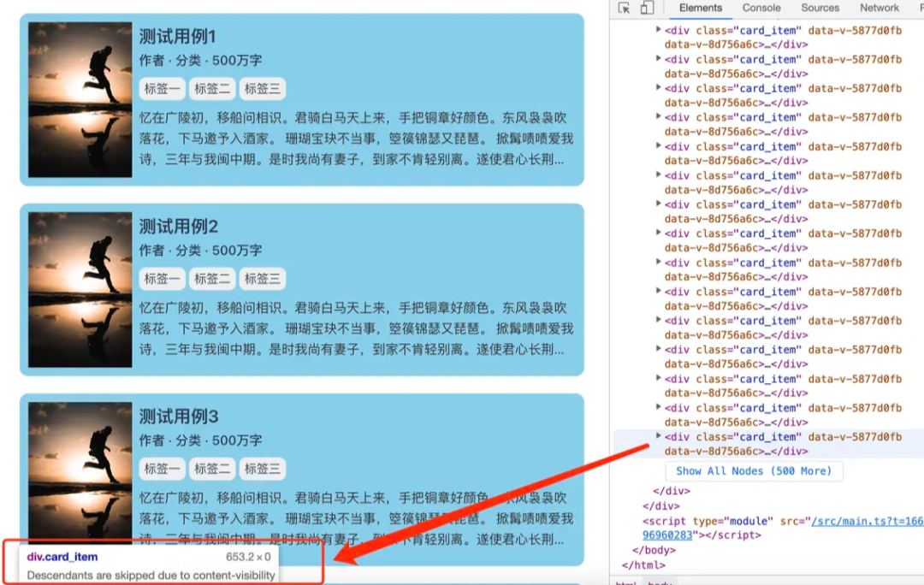Click 标签二 tag in 测试用例3 card
Viewport: 924px width, 585px height.
[x=212, y=469]
